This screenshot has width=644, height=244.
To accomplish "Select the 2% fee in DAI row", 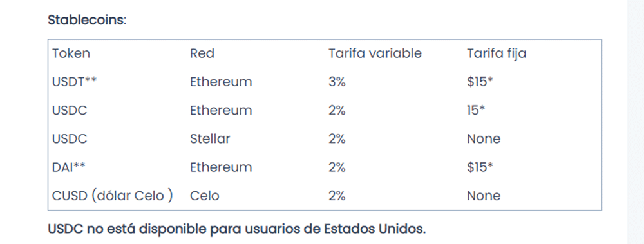I will click(x=337, y=167).
